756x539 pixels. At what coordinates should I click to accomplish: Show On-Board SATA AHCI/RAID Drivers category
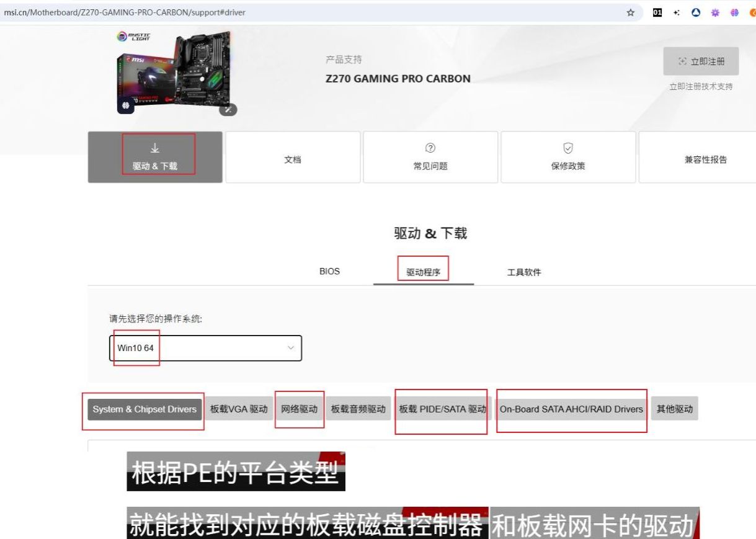[x=571, y=409]
